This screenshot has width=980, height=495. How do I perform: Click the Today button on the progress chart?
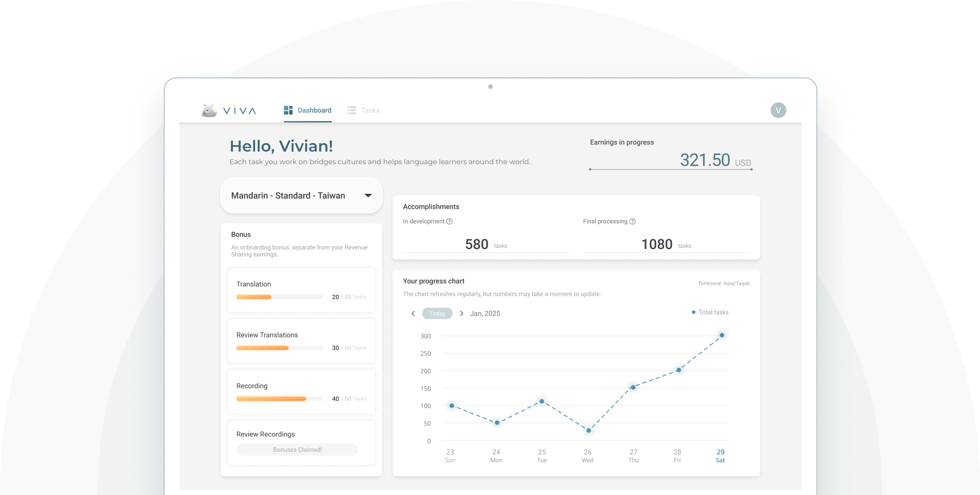(437, 313)
